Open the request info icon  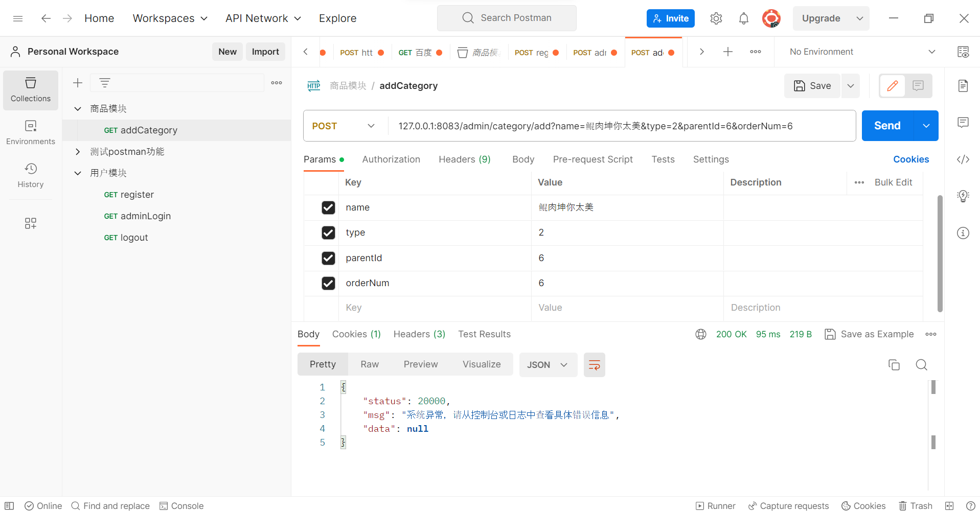click(x=963, y=233)
